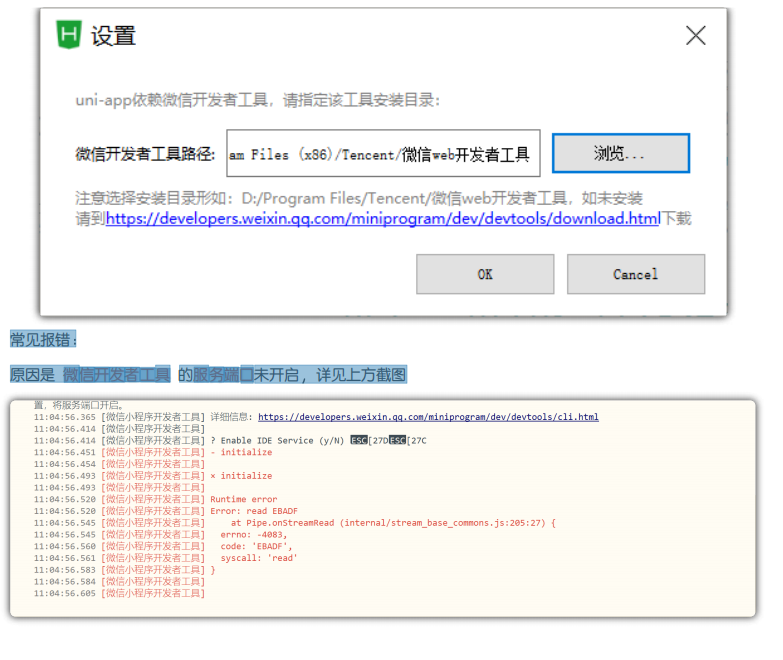Click the 11:04:56.365 timestamp
This screenshot has width=783, height=660.
[64, 417]
